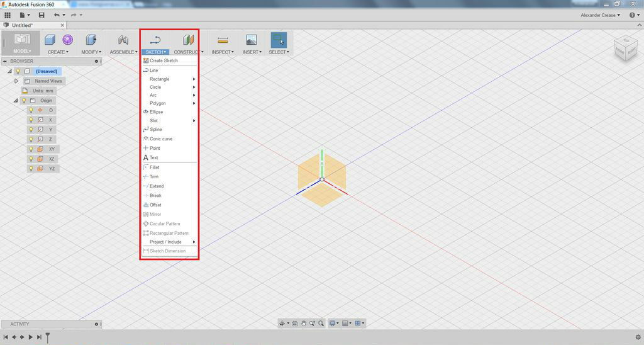Choose Create Sketch from Sketch menu
The height and width of the screenshot is (345, 644).
tap(169, 60)
